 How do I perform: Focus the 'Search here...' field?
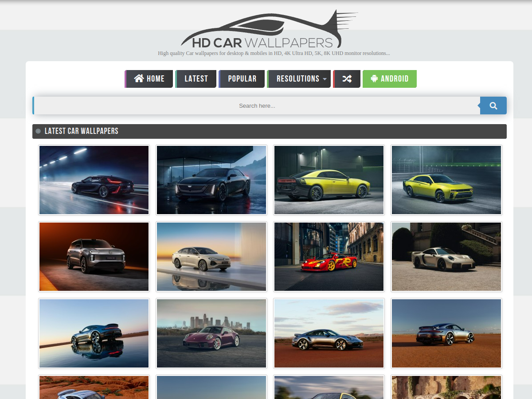point(257,106)
